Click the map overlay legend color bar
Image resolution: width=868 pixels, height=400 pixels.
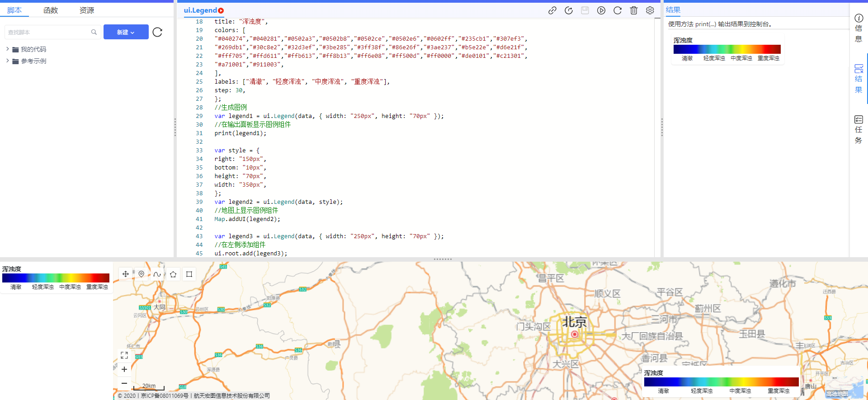[x=722, y=382]
